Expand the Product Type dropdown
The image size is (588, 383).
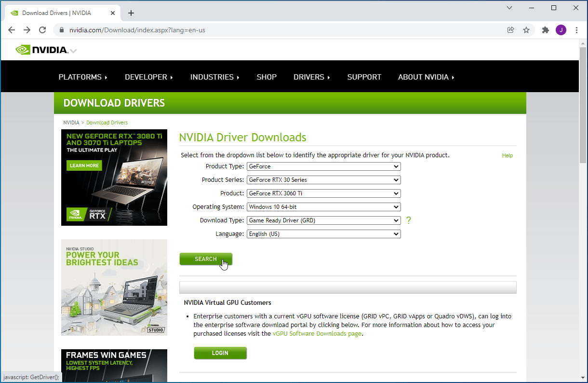[x=323, y=166]
